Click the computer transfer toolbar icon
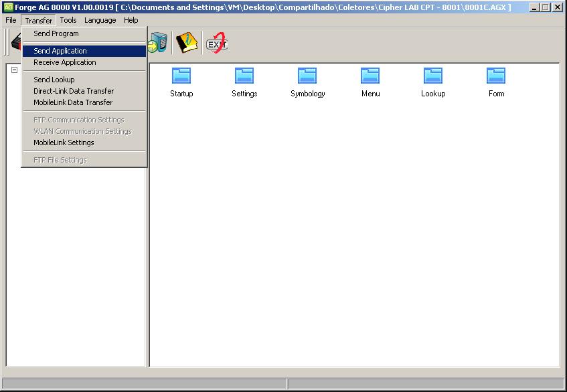The width and height of the screenshot is (567, 392). [157, 43]
